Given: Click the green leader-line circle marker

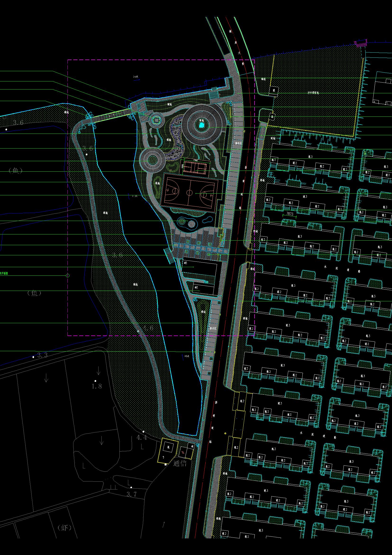Looking at the screenshot, I should (x=68, y=275).
